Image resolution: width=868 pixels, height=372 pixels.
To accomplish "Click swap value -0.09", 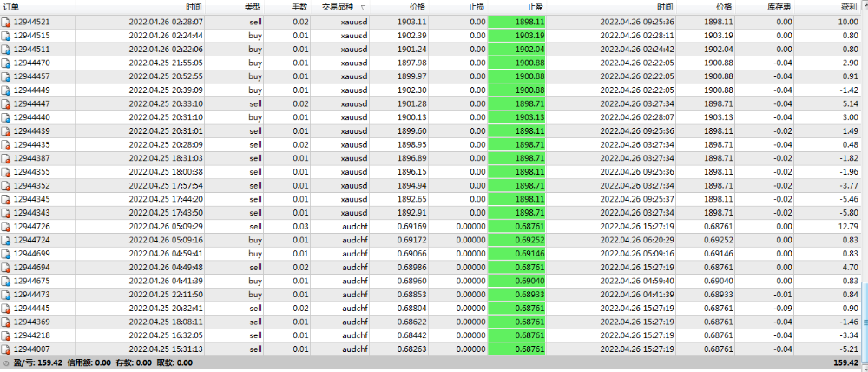I will pyautogui.click(x=783, y=309).
